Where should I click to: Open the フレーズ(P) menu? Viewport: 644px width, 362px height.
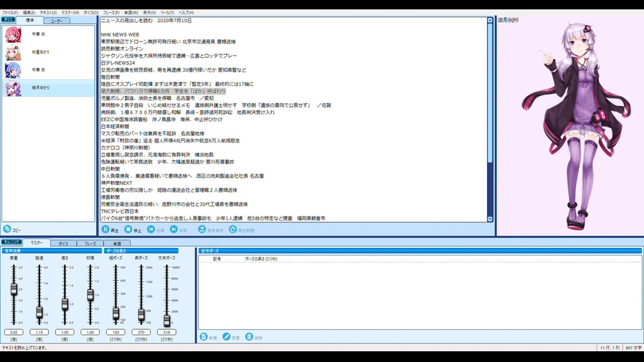click(111, 13)
